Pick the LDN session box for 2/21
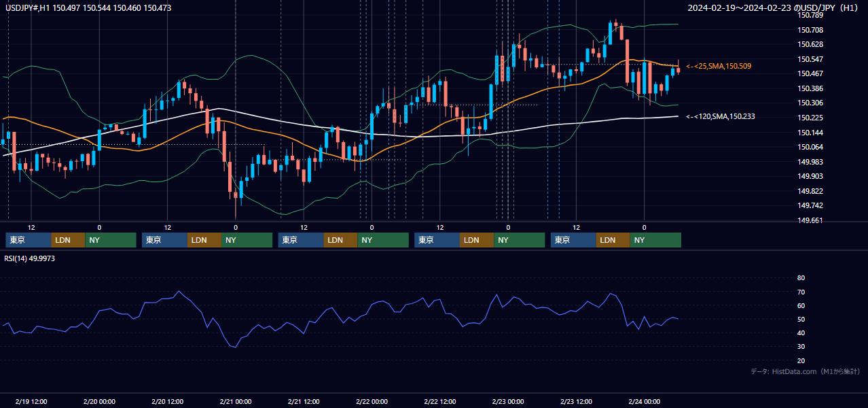The image size is (868, 408). (341, 240)
